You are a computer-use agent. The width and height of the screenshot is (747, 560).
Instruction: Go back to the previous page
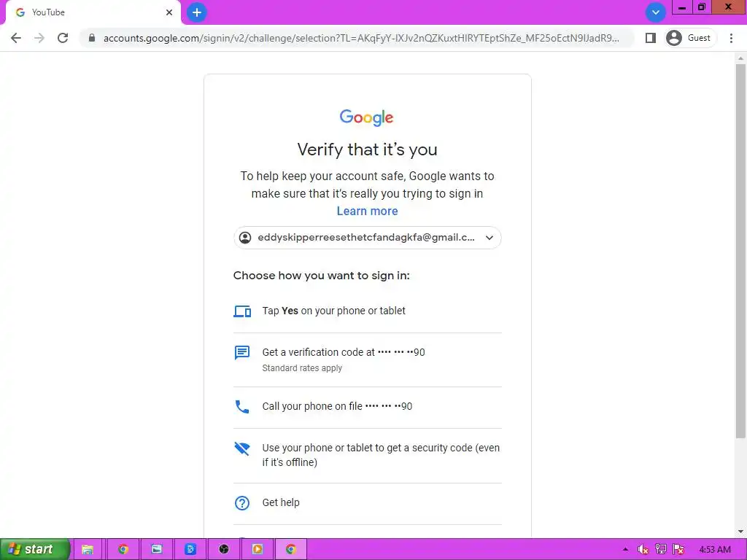[x=16, y=38]
